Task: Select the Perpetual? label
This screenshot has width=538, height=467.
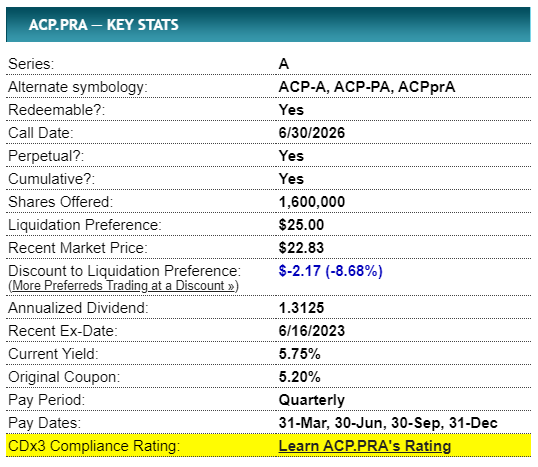Action: coord(46,156)
